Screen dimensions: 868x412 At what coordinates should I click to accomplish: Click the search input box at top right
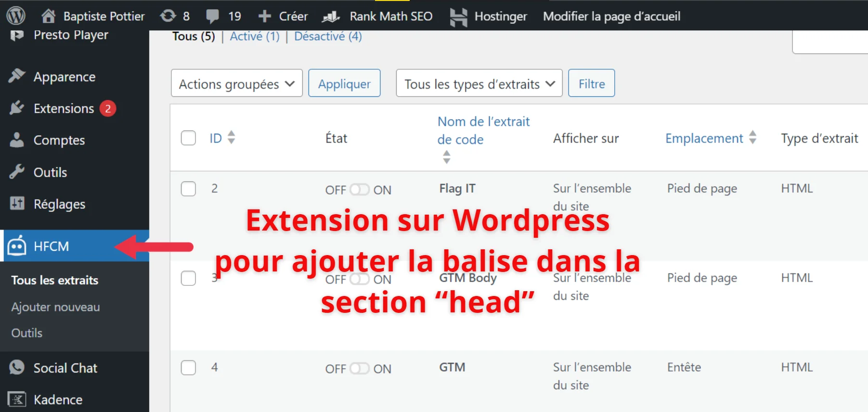pyautogui.click(x=830, y=42)
